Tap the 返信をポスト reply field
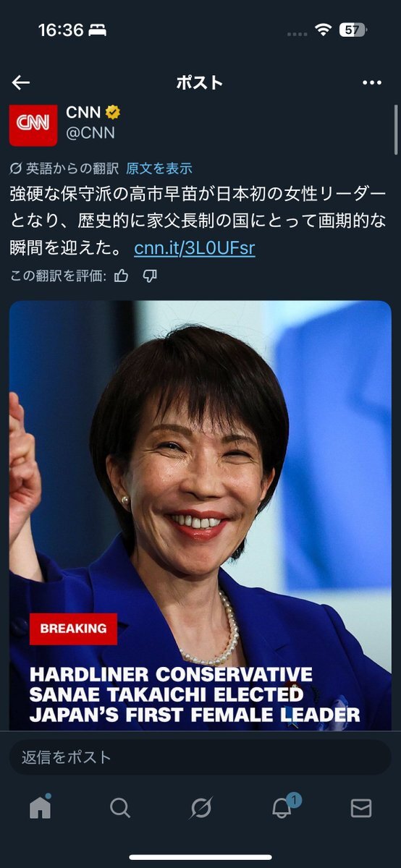The height and width of the screenshot is (868, 401). click(200, 757)
